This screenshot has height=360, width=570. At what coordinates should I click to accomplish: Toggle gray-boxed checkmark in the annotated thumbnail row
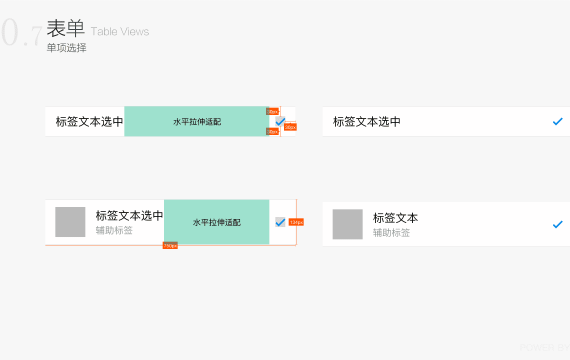point(280,222)
